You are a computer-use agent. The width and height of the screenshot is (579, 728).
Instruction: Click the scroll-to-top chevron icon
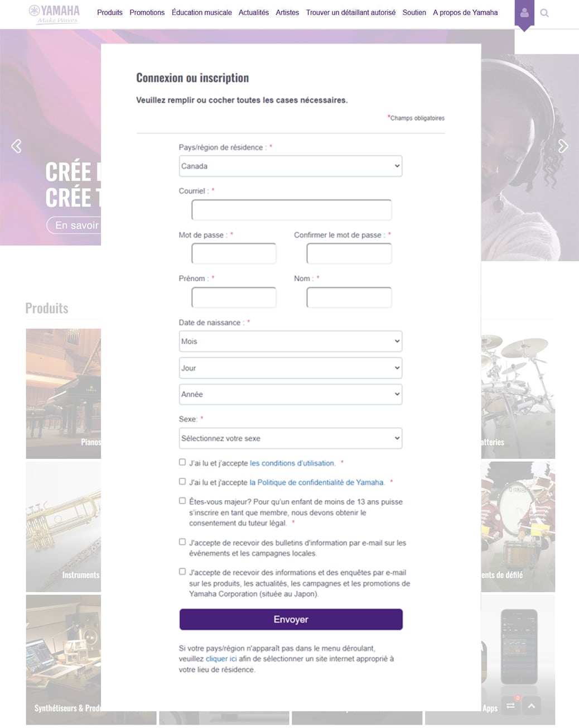click(531, 706)
